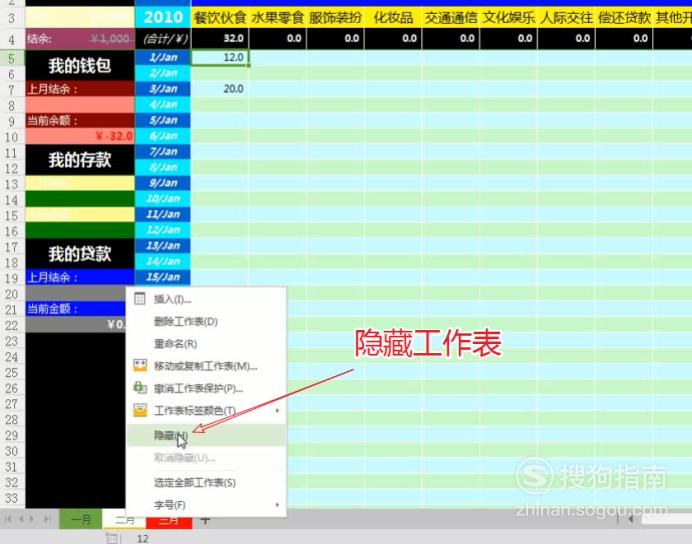The width and height of the screenshot is (692, 544).
Task: Click the 偿还贷款 column header cell
Action: click(624, 17)
